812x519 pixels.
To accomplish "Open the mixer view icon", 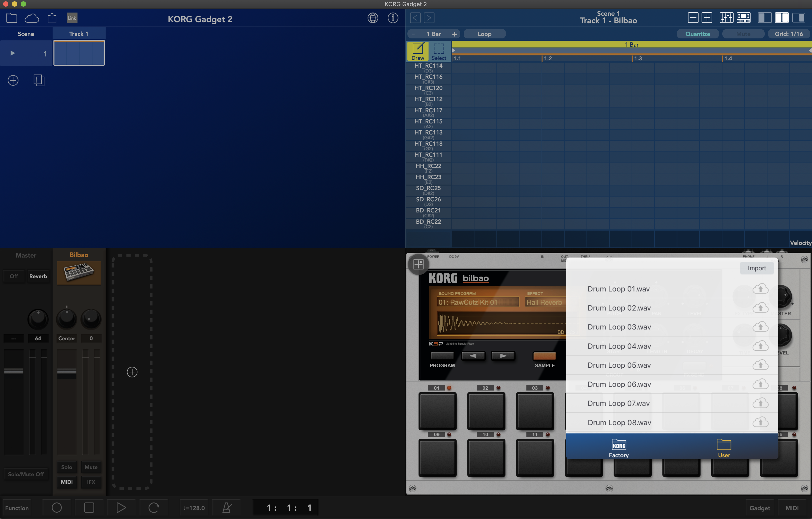I will point(726,17).
